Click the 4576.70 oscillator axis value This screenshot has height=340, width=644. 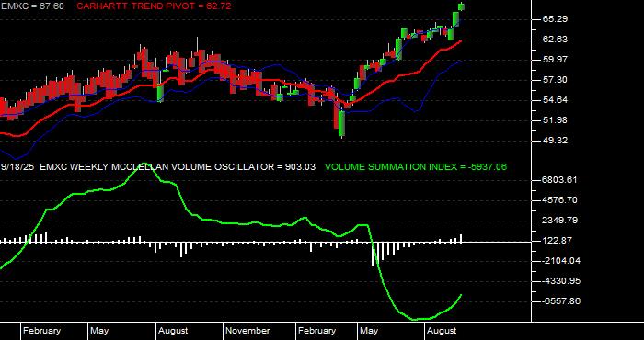click(x=559, y=200)
